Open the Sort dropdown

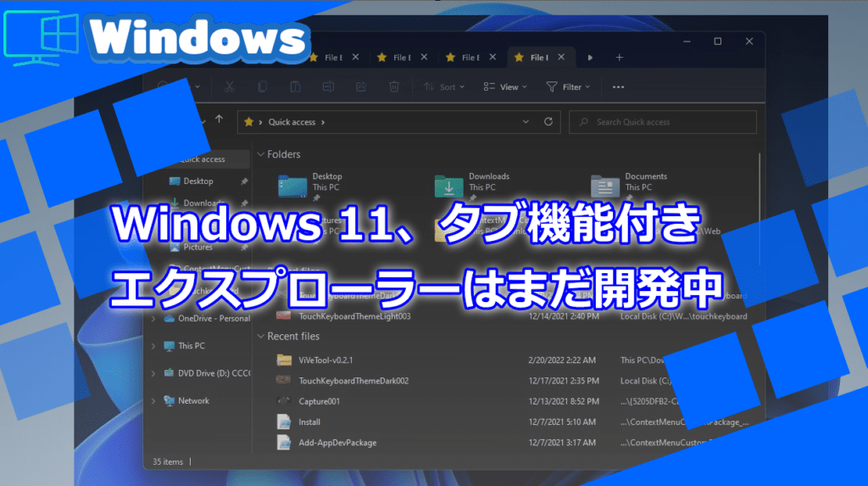[x=444, y=87]
